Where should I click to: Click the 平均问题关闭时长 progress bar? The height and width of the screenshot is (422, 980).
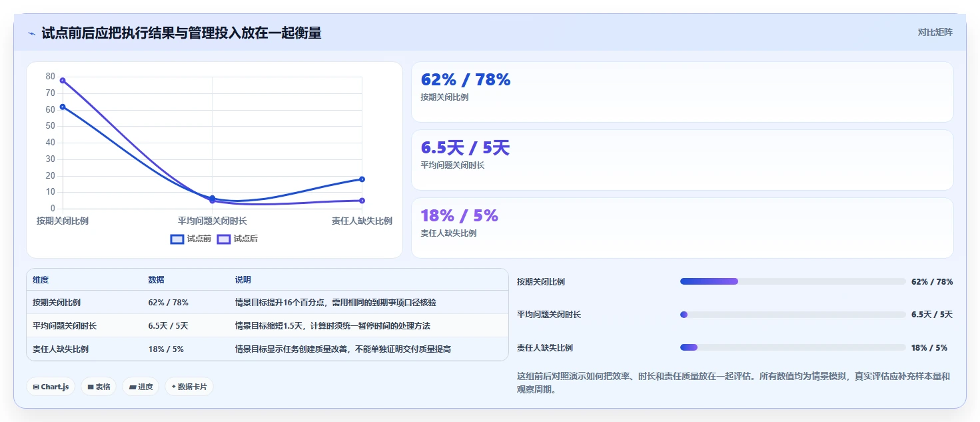tap(793, 315)
